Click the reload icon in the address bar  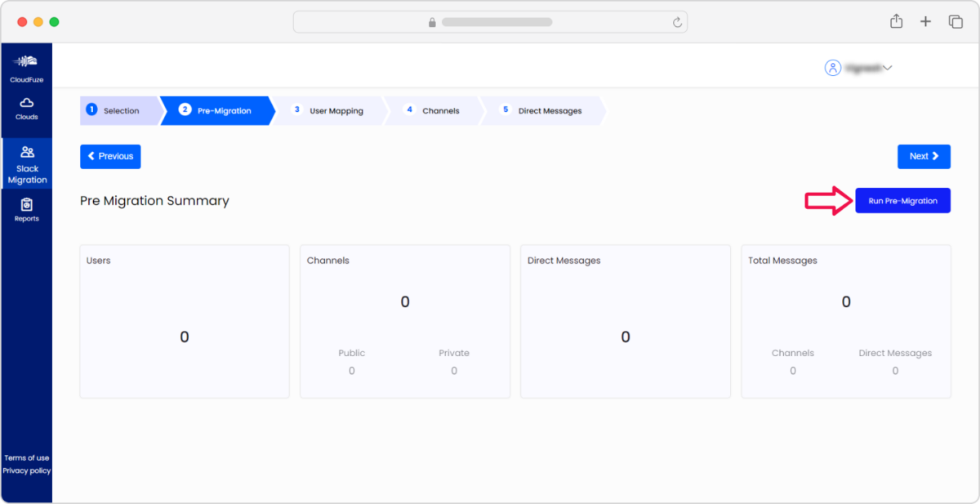677,21
